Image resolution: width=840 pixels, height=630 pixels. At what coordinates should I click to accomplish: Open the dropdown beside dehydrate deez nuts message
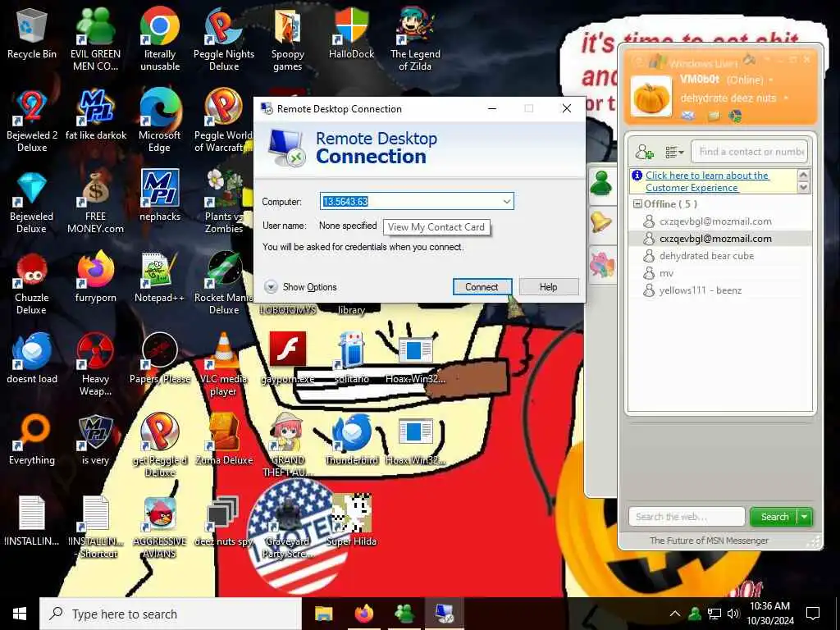pos(786,98)
